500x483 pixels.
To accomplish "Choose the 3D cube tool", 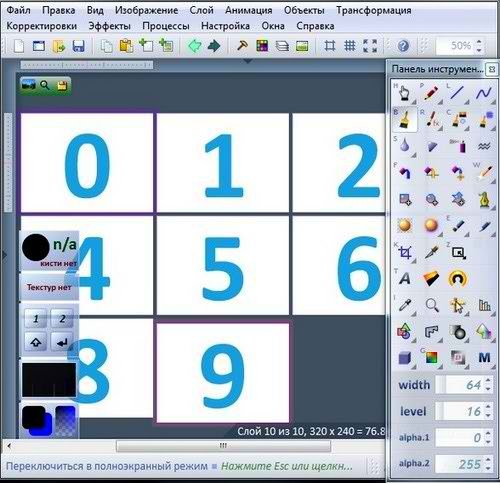I will pyautogui.click(x=405, y=358).
